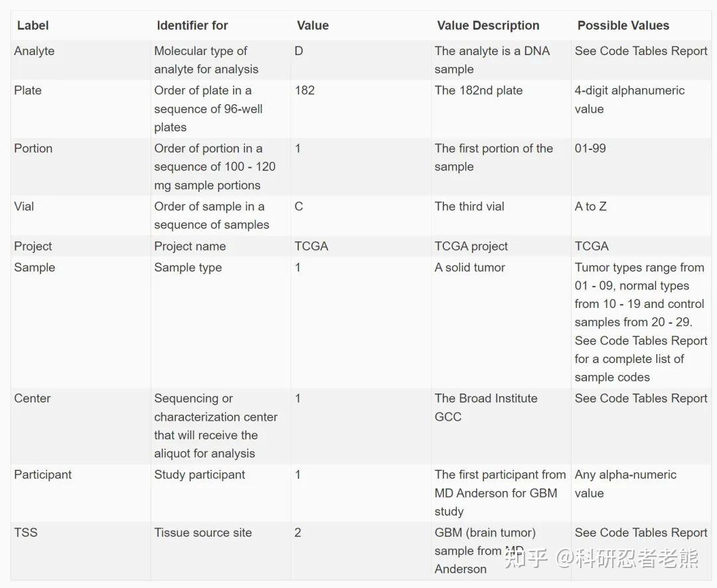Click the "Possible Values" column header
Image resolution: width=717 pixels, height=588 pixels.
[x=623, y=26]
